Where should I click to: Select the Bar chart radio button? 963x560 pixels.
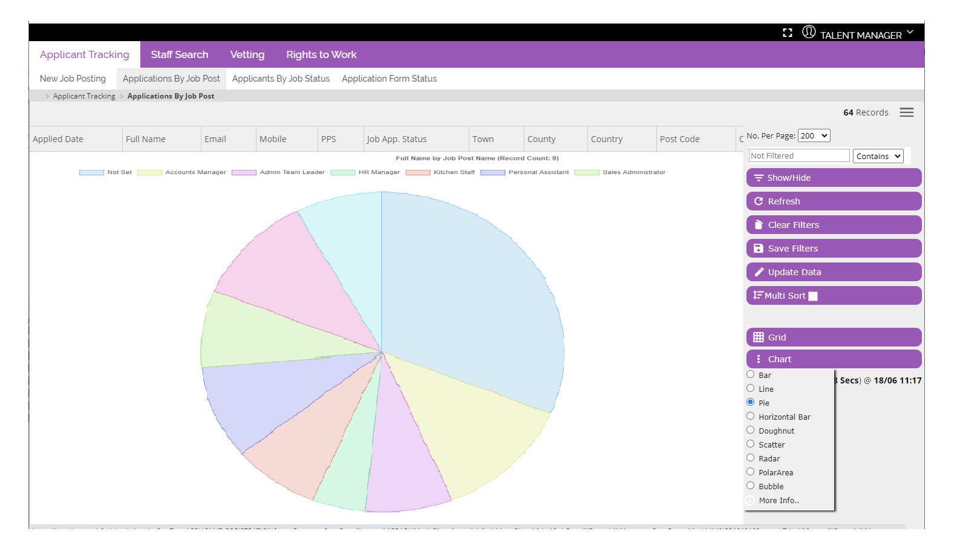[751, 374]
